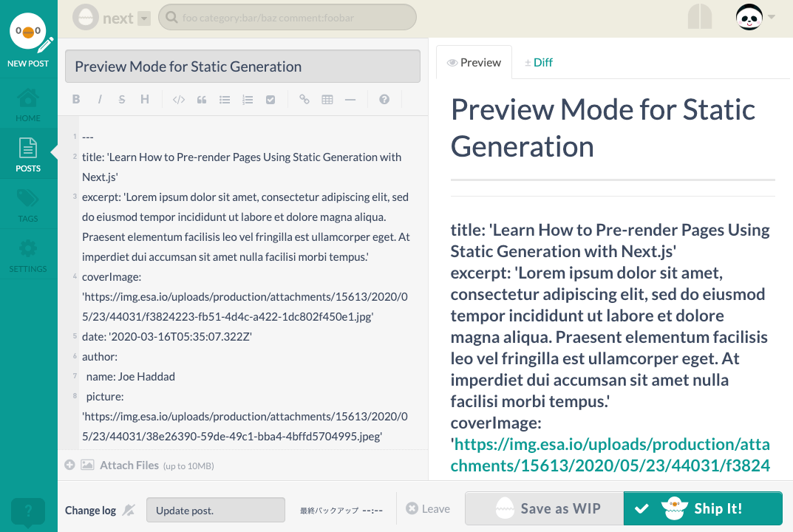Open the team dropdown next to next
Viewport: 793px width, 532px height.
144,18
